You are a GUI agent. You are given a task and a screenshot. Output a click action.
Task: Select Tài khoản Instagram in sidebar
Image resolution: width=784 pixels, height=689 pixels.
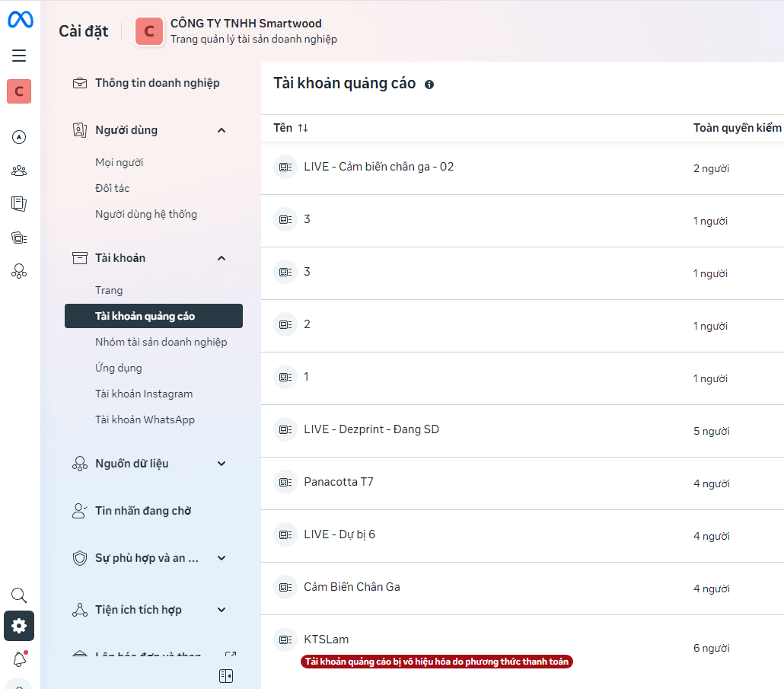point(144,394)
